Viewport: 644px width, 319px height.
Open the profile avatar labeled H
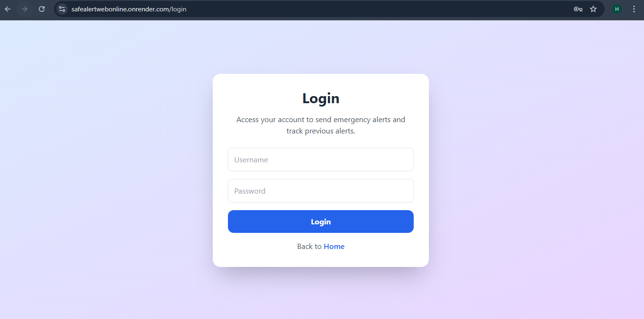pos(617,9)
